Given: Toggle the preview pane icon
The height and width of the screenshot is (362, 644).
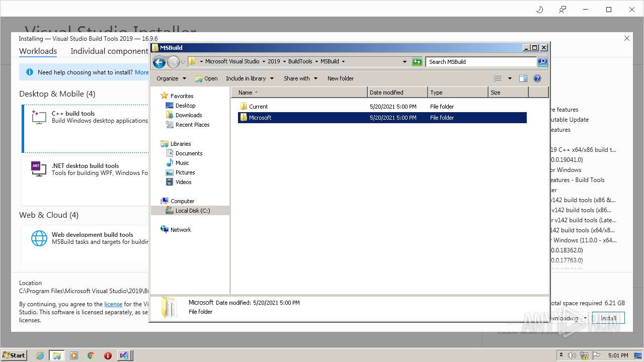Looking at the screenshot, I should pyautogui.click(x=523, y=78).
